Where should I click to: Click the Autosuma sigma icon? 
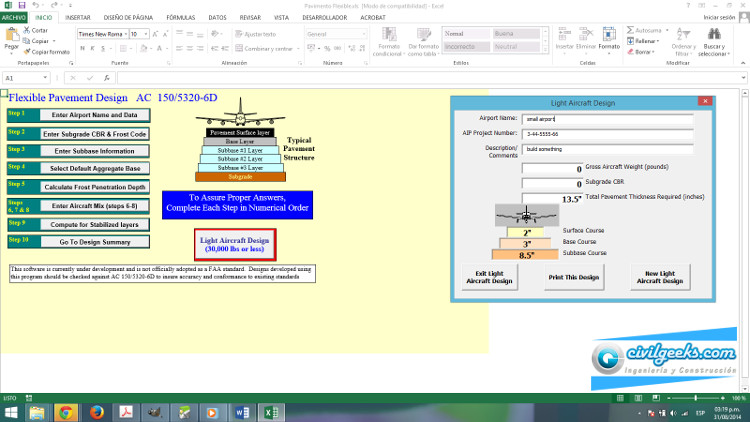tap(630, 30)
